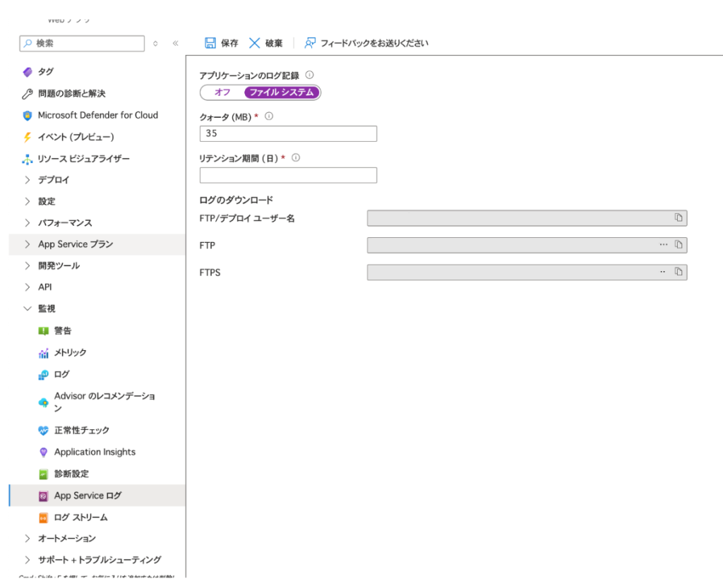Click the リテンション期間 (日) input field
Viewport: 723px width, 588px height.
(x=288, y=175)
